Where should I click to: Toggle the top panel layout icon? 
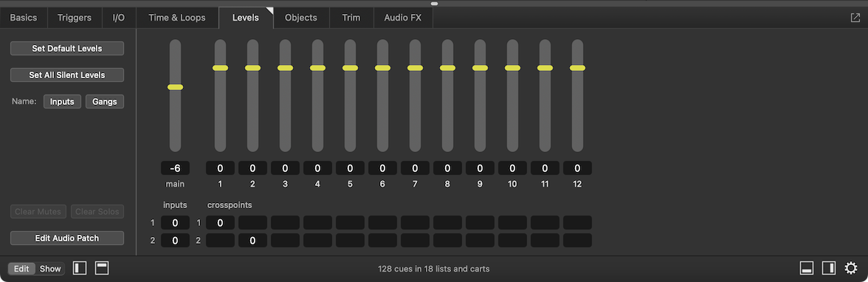102,268
